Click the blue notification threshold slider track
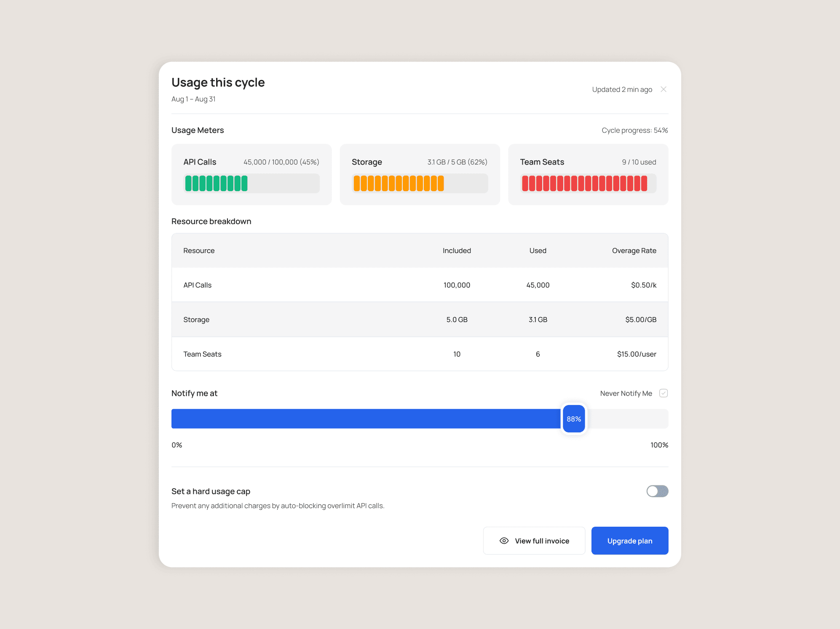Image resolution: width=840 pixels, height=629 pixels. pos(420,419)
